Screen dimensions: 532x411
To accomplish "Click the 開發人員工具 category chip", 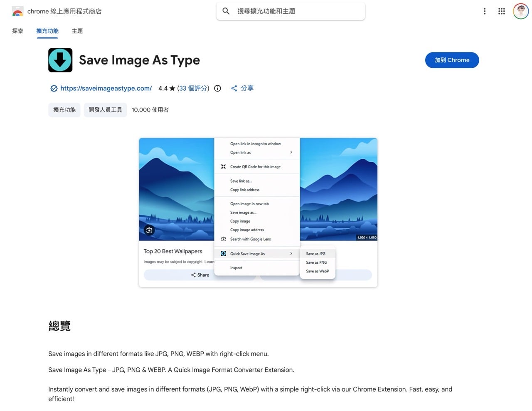I will click(105, 110).
